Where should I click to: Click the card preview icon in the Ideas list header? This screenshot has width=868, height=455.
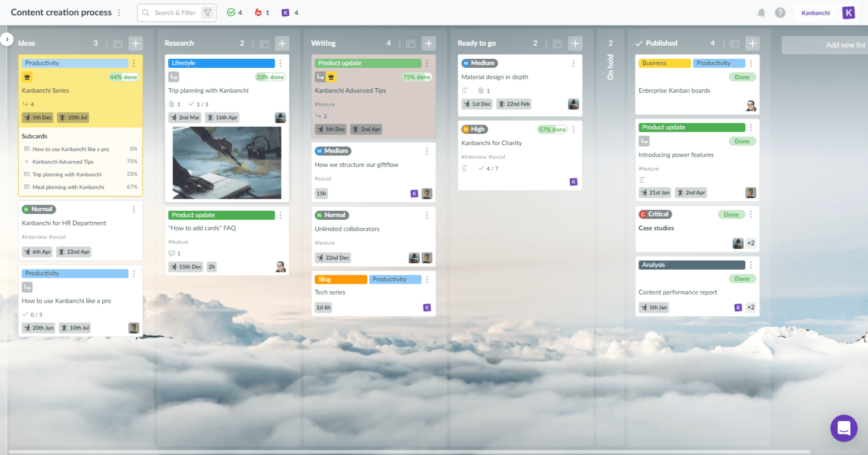[x=119, y=43]
